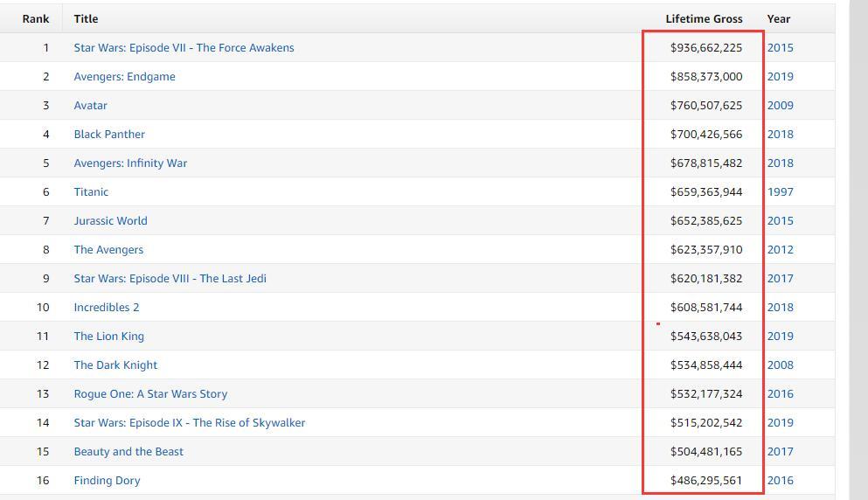
Task: Click the 2009 year link beside Avatar
Action: click(x=780, y=105)
